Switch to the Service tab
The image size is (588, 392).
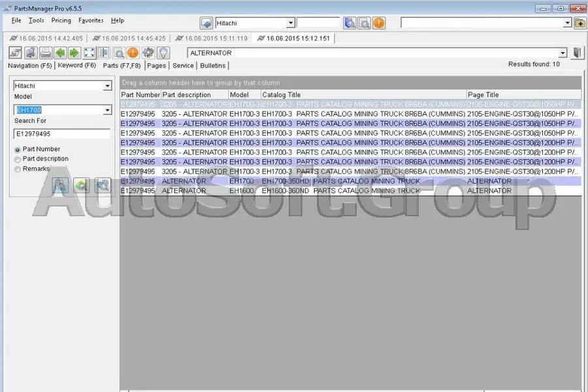183,65
